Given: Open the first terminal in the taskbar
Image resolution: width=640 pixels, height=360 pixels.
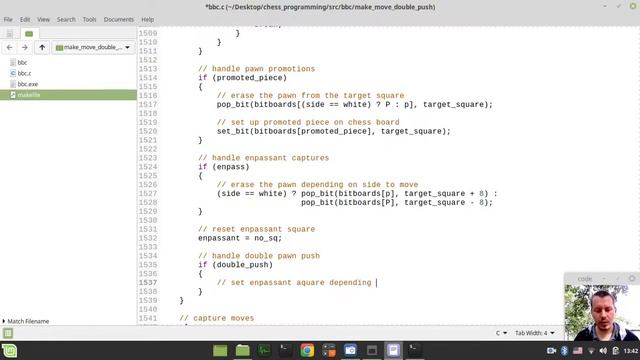Looking at the screenshot, I should 285,351.
